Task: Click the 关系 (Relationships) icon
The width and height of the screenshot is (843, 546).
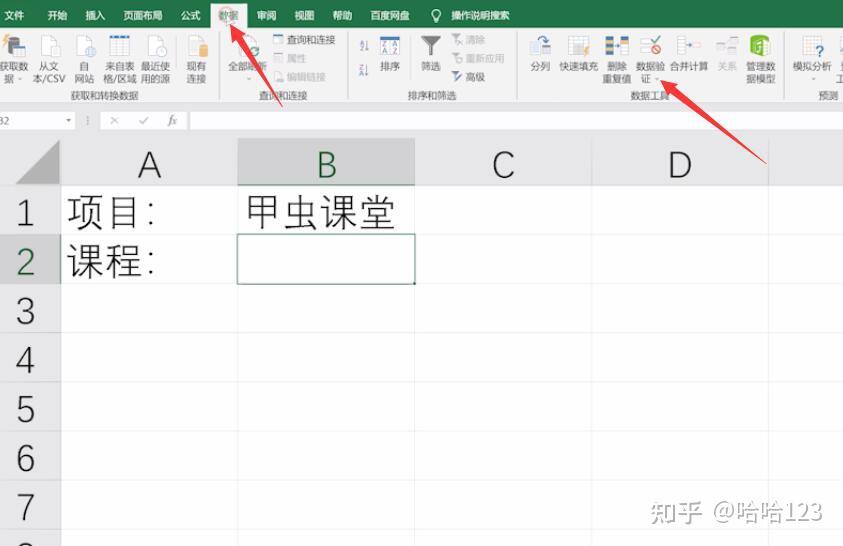Action: (x=727, y=54)
